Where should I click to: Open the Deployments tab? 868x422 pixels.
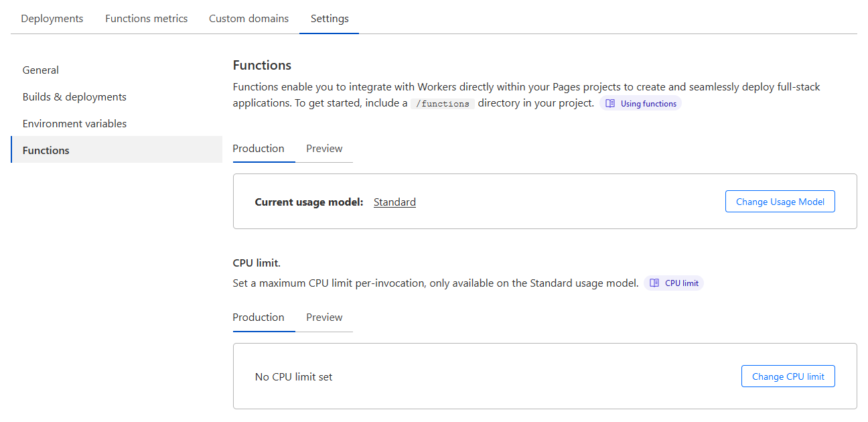click(x=52, y=19)
